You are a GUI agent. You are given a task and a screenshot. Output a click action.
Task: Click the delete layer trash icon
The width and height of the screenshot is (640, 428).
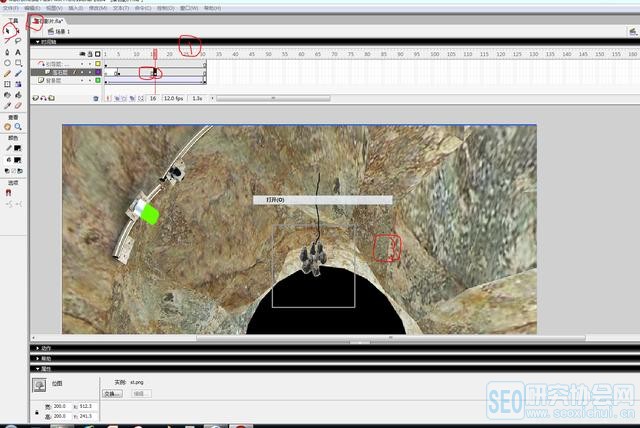tap(96, 98)
